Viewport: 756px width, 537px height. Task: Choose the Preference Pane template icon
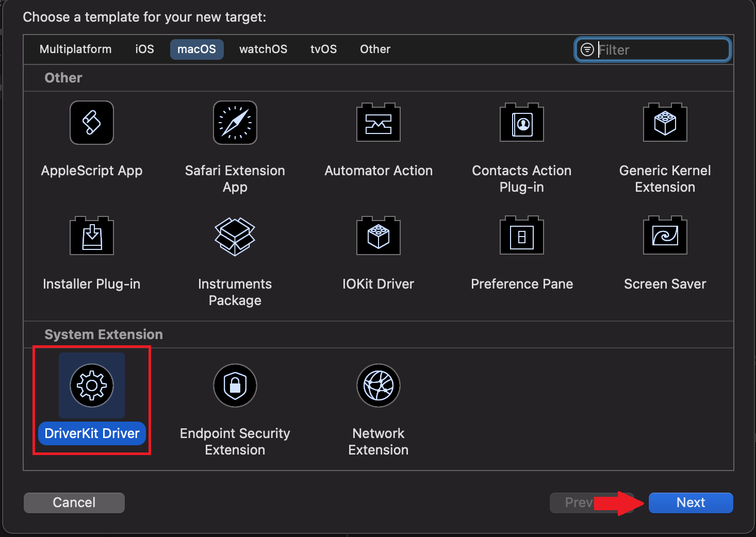click(522, 236)
